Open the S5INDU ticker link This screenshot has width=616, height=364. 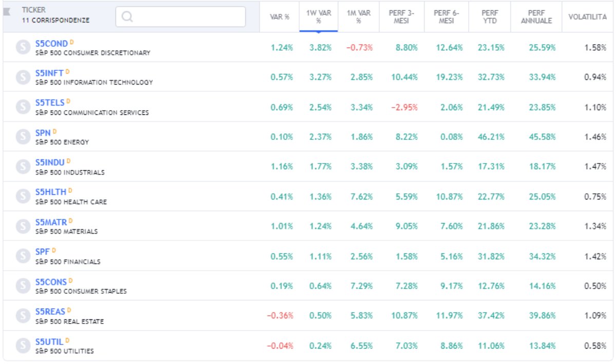[50, 163]
